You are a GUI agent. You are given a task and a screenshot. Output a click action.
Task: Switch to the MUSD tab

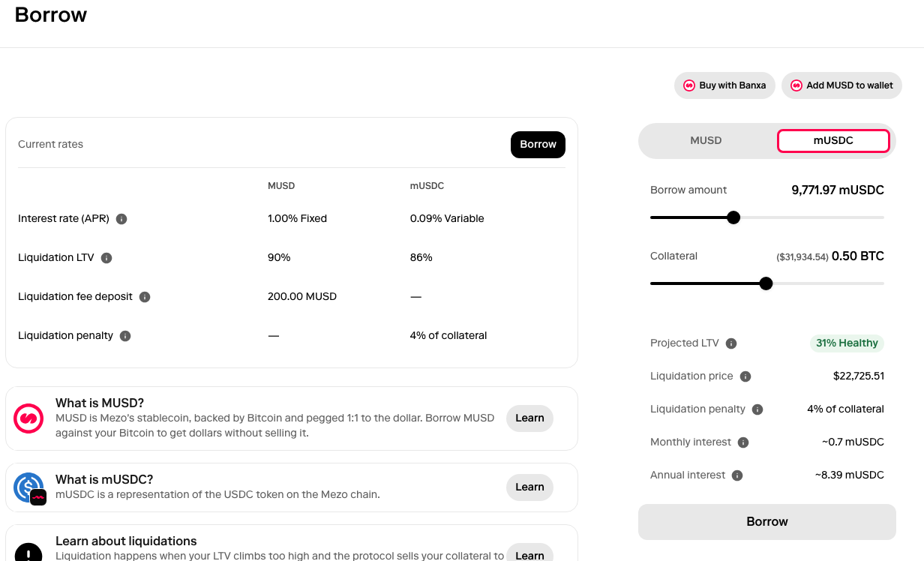(706, 140)
